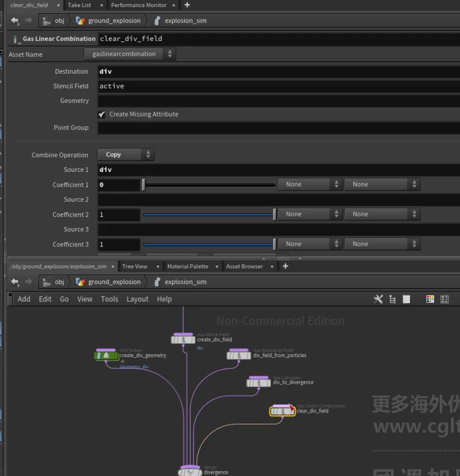Image resolution: width=460 pixels, height=476 pixels.
Task: Click the Gas Linear Combination node info icon
Action: pyautogui.click(x=15, y=39)
